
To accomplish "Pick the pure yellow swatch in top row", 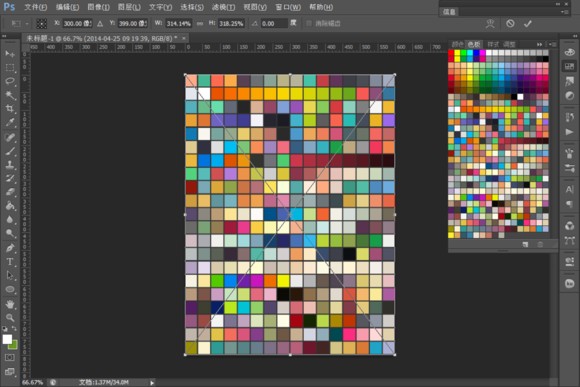I will (457, 53).
